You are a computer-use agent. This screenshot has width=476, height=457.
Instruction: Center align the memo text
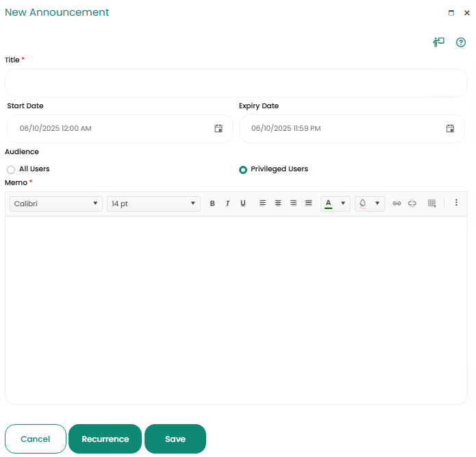pos(278,203)
